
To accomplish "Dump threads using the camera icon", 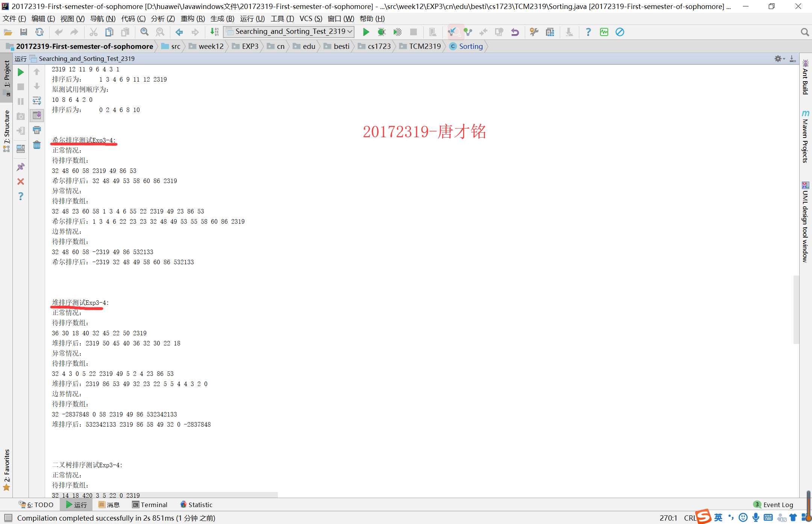I will point(21,117).
